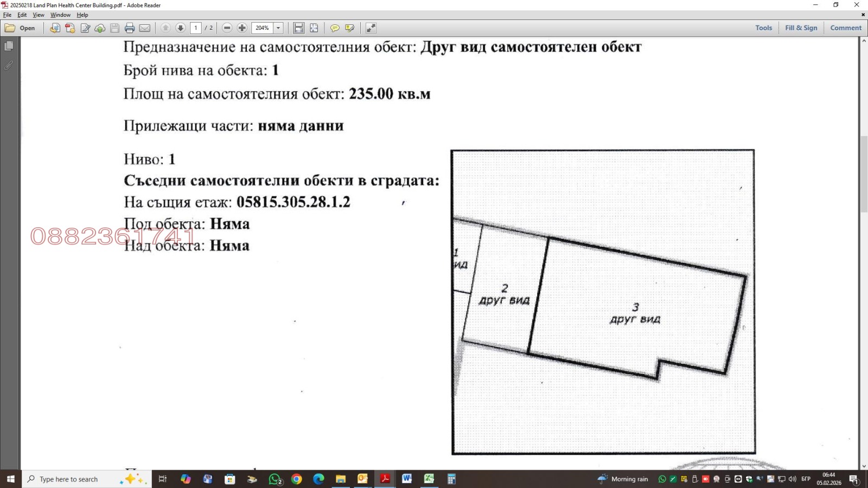
Task: Open the Comment pane
Action: [845, 28]
